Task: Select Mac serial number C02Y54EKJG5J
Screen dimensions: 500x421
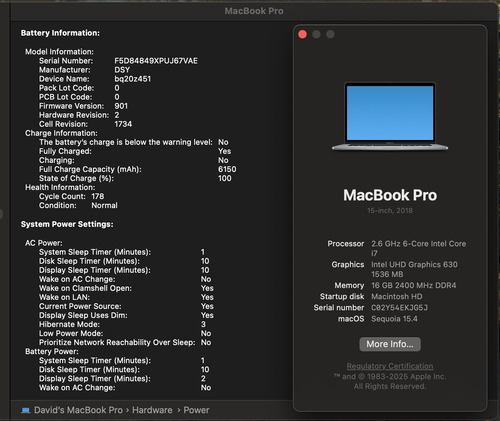Action: 399,308
